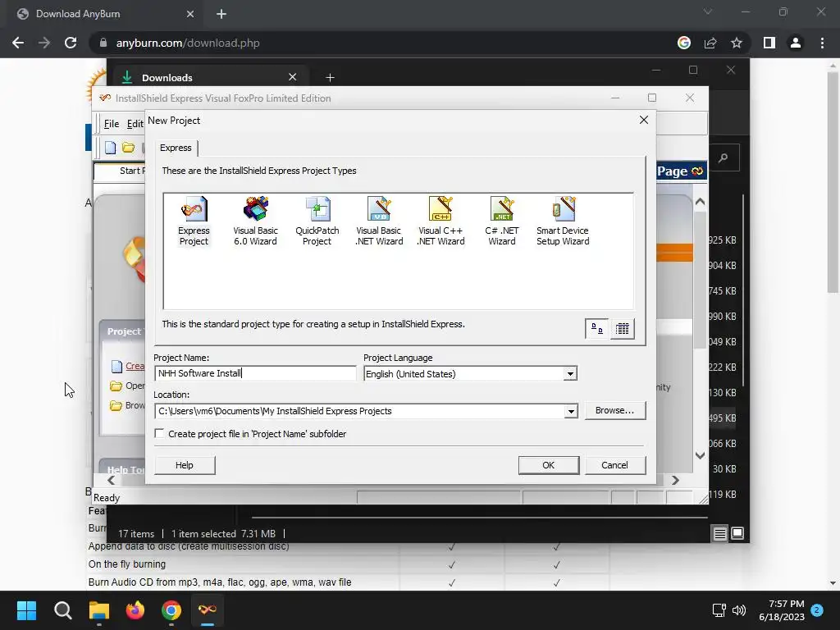Click scroll left arrow in InstallShield window
The image size is (840, 630).
(111, 480)
